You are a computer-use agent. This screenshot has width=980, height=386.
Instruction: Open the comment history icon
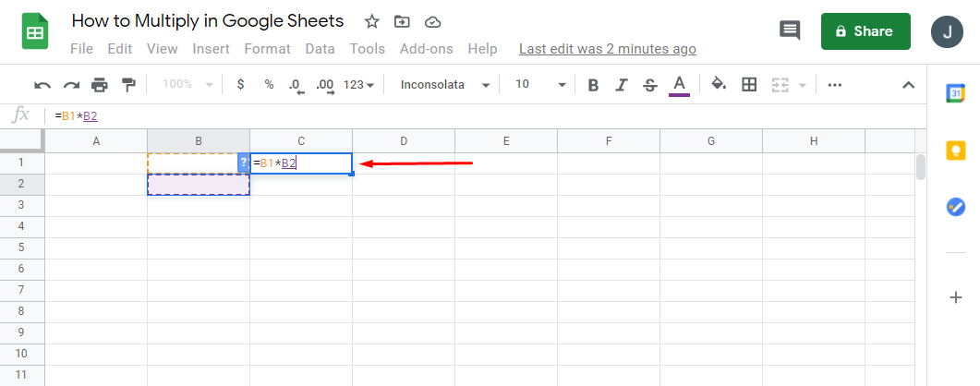click(x=790, y=30)
